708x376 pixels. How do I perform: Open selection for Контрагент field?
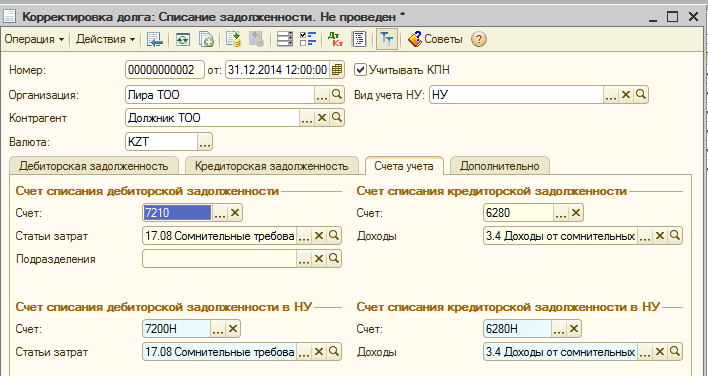(x=307, y=118)
